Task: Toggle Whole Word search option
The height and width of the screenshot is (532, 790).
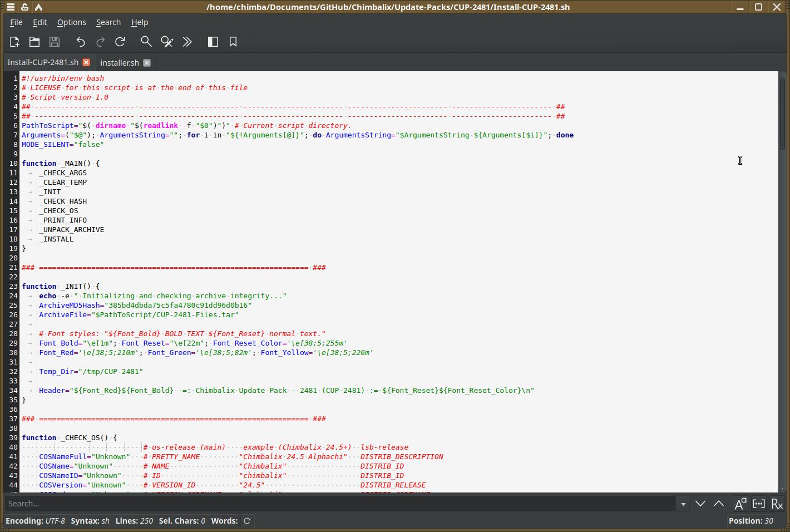Action: tap(759, 504)
